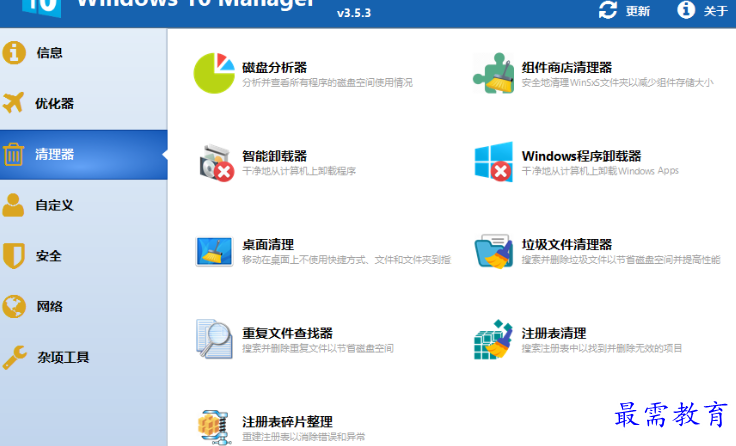The width and height of the screenshot is (736, 446).
Task: Click description 搜索注册表中以找到并删除无效的项目
Action: coord(602,348)
